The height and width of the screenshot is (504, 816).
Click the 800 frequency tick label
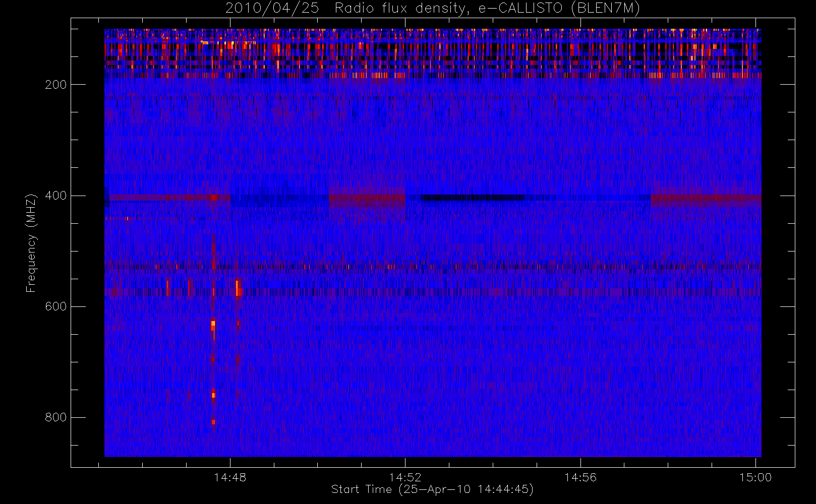click(x=55, y=417)
